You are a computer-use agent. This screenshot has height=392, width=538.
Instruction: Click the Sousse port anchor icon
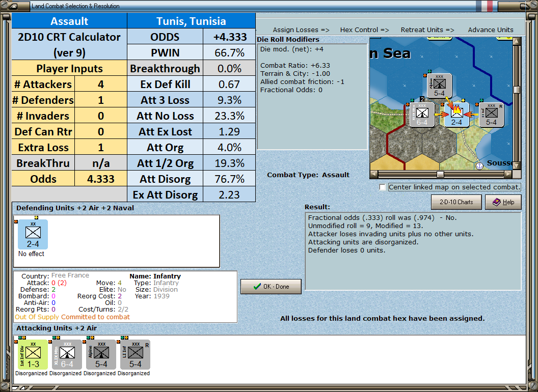coord(479,165)
